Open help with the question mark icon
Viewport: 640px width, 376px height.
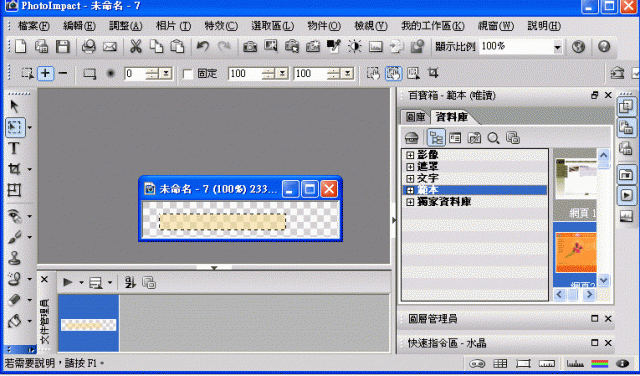tap(604, 47)
